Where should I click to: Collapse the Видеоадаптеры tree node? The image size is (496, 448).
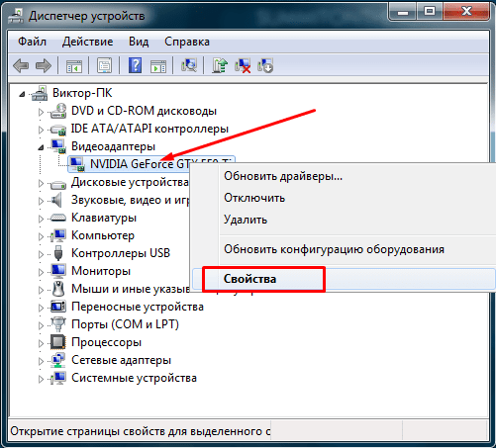[41, 147]
